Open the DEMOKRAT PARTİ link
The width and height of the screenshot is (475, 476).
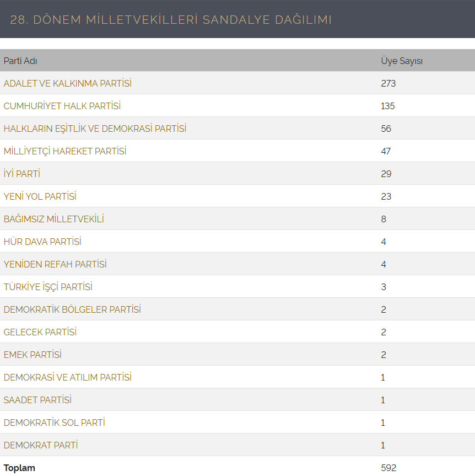(x=40, y=445)
